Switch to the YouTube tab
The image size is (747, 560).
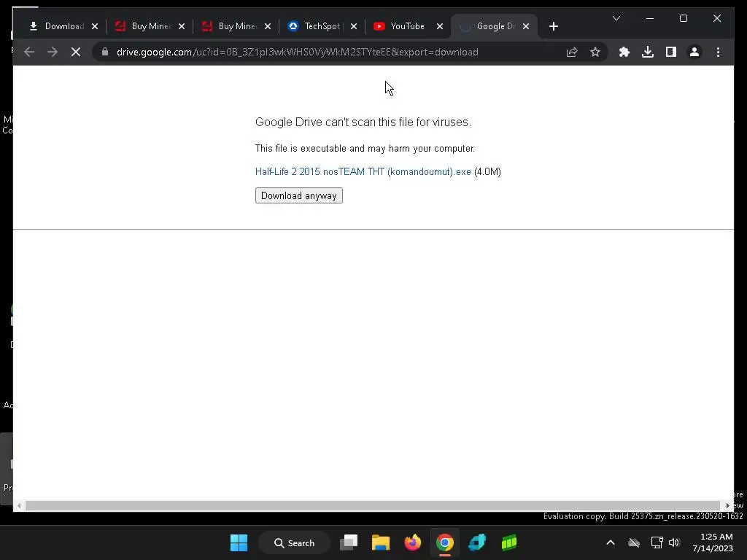coord(407,26)
